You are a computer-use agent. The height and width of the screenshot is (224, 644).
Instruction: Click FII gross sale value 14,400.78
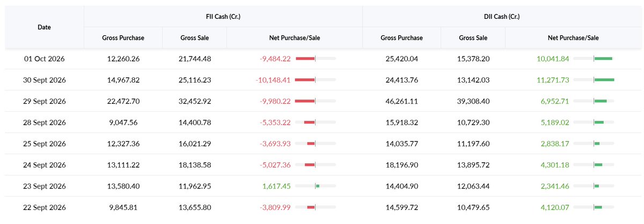pos(195,122)
